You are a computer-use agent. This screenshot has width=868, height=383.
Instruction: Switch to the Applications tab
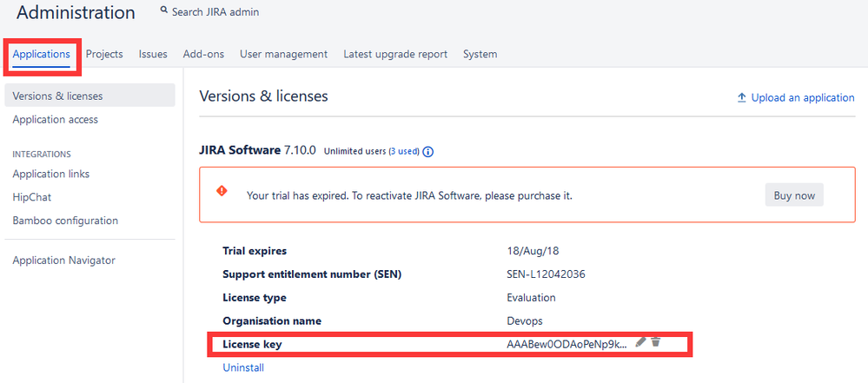tap(42, 54)
